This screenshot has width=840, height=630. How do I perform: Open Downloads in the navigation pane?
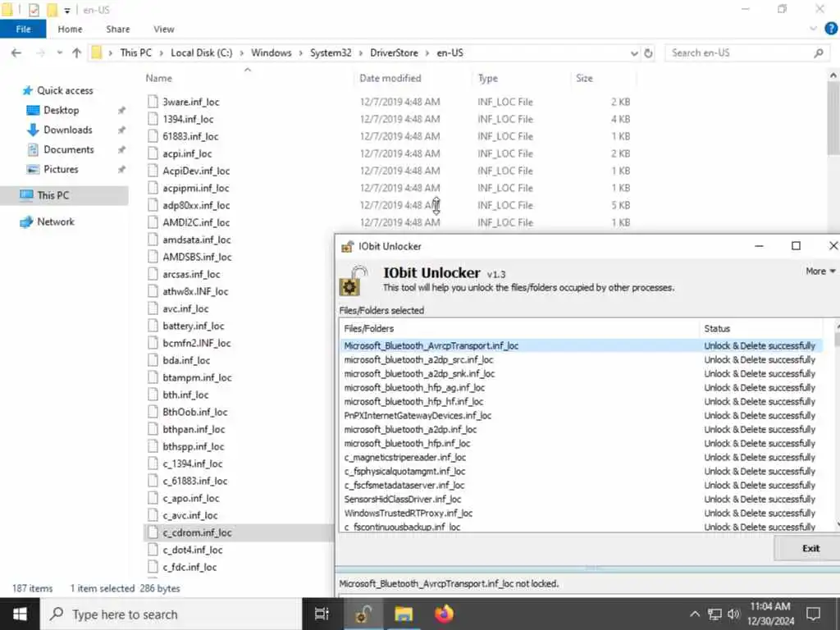(x=67, y=130)
